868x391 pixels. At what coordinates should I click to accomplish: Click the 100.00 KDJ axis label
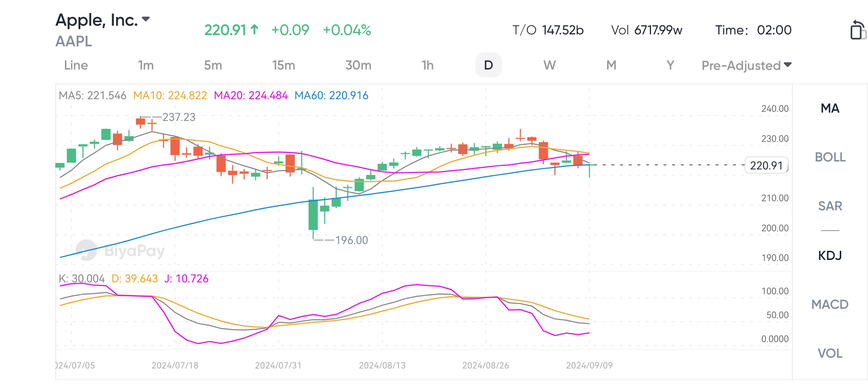click(x=775, y=291)
